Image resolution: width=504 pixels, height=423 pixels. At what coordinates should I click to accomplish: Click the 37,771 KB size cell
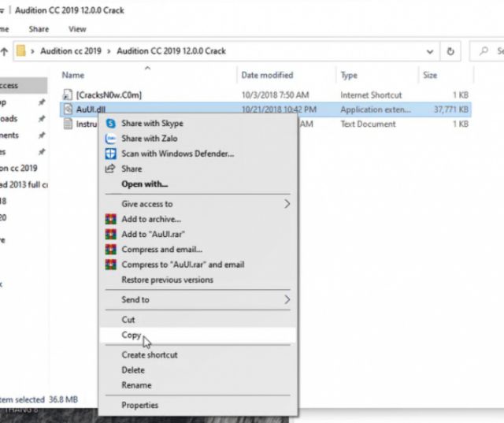point(451,109)
